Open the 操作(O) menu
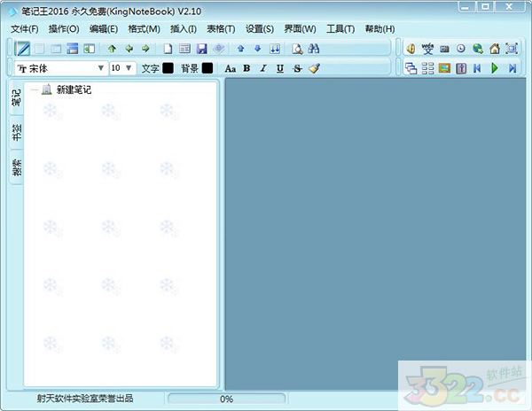The width and height of the screenshot is (532, 411). coord(64,29)
